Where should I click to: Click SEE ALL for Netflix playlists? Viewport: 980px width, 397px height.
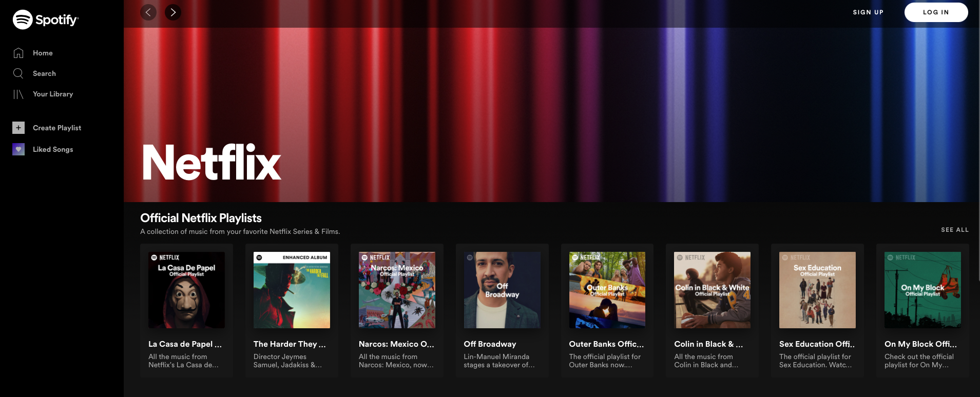955,230
